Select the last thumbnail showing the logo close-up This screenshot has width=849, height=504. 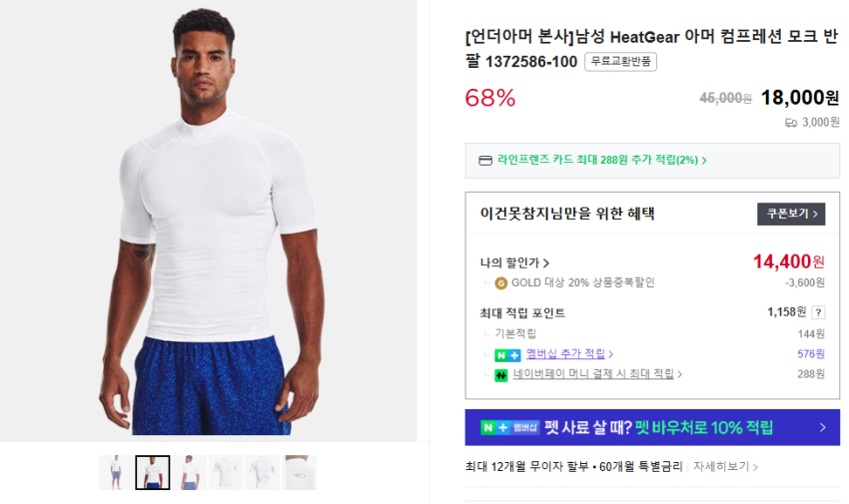tap(301, 473)
